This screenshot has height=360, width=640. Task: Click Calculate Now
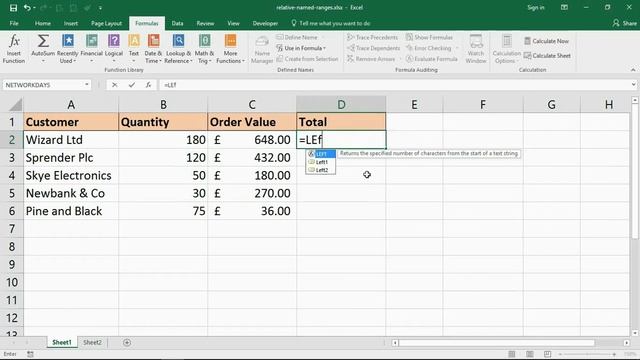click(547, 41)
